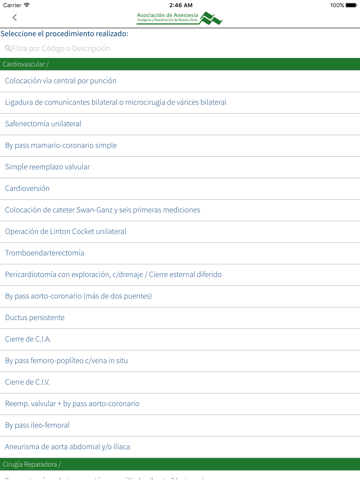Select Cierre de C.I.V.
The width and height of the screenshot is (360, 480).
point(180,382)
